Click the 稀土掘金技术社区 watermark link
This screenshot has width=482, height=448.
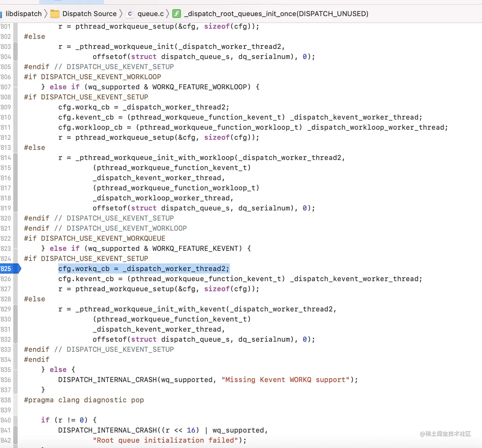pyautogui.click(x=445, y=434)
